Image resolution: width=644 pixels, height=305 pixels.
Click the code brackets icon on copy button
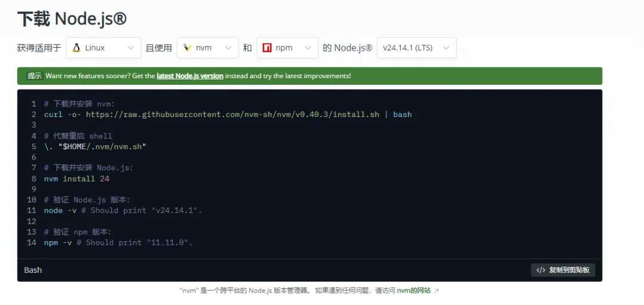point(541,270)
